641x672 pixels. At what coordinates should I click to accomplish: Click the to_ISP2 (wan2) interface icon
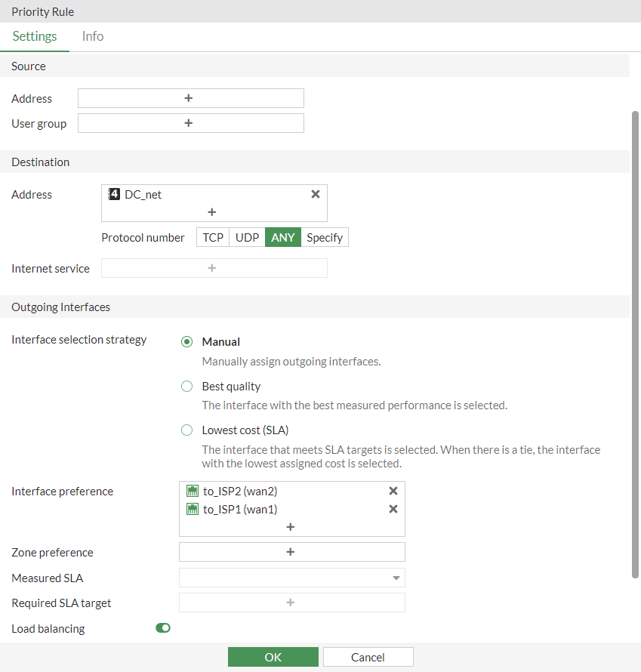point(192,491)
